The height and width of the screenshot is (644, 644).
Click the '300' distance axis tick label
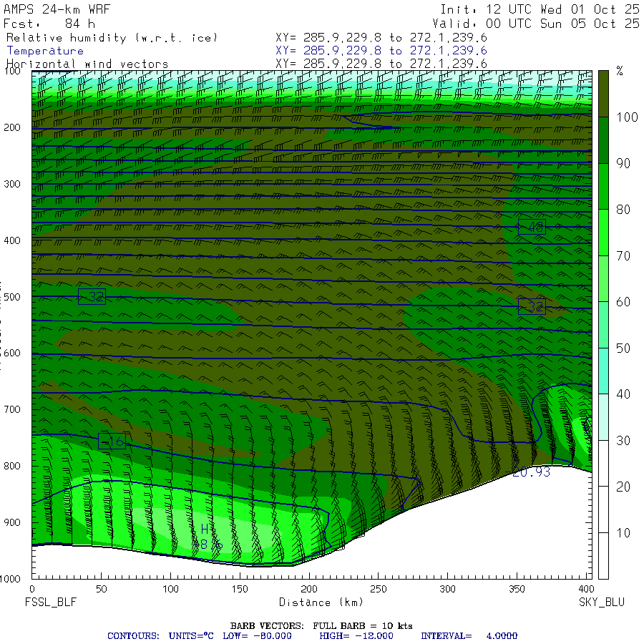point(447,589)
